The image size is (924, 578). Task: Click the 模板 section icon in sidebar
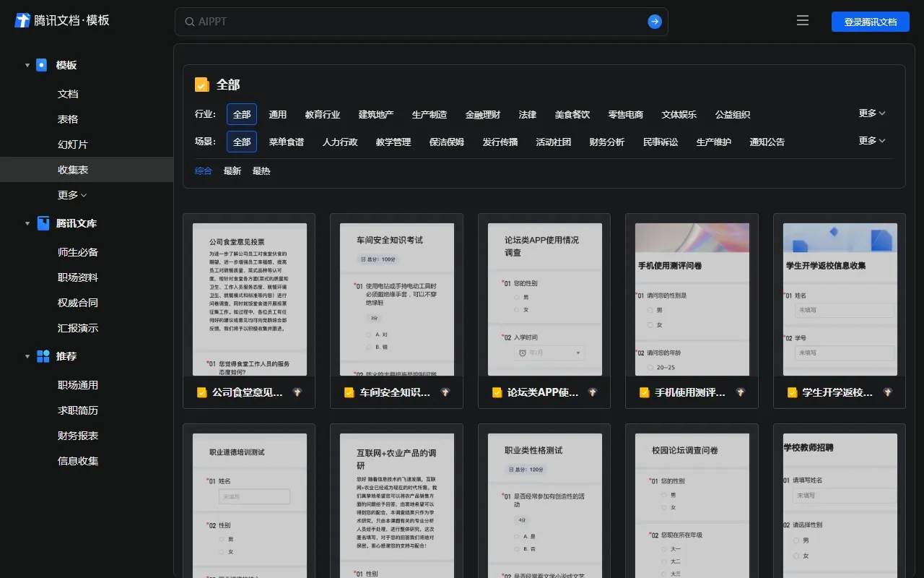(x=41, y=65)
